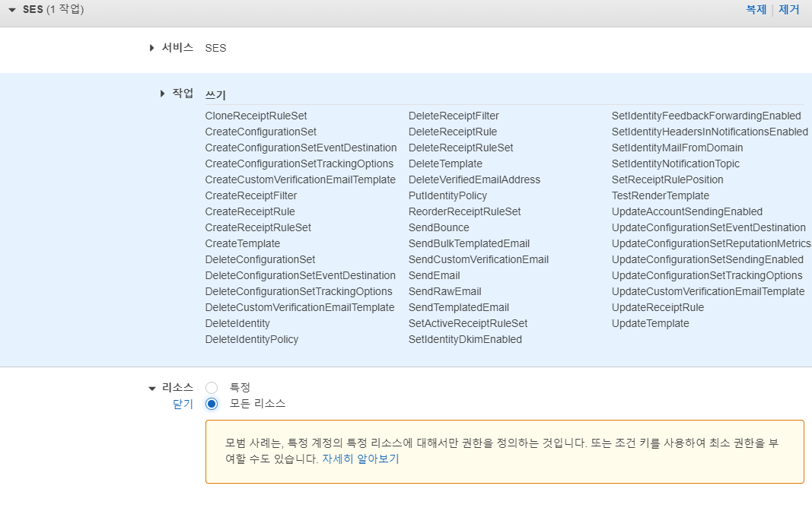Image resolution: width=812 pixels, height=508 pixels.
Task: Click PutIdentityPolicy action
Action: (448, 196)
